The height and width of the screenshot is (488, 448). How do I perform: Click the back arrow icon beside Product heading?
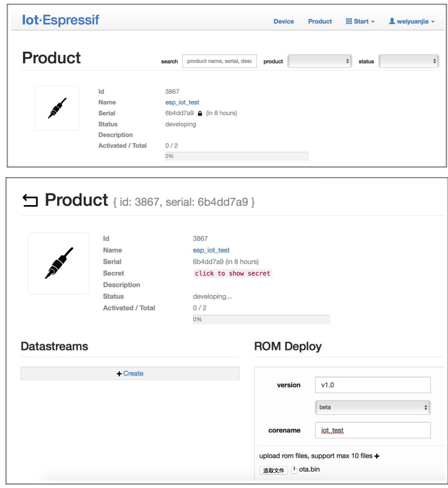(x=30, y=201)
